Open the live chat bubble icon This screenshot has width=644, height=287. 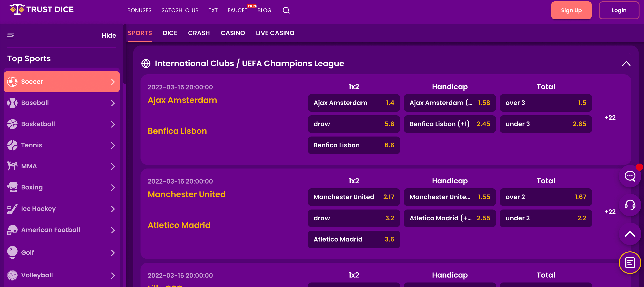pyautogui.click(x=630, y=176)
